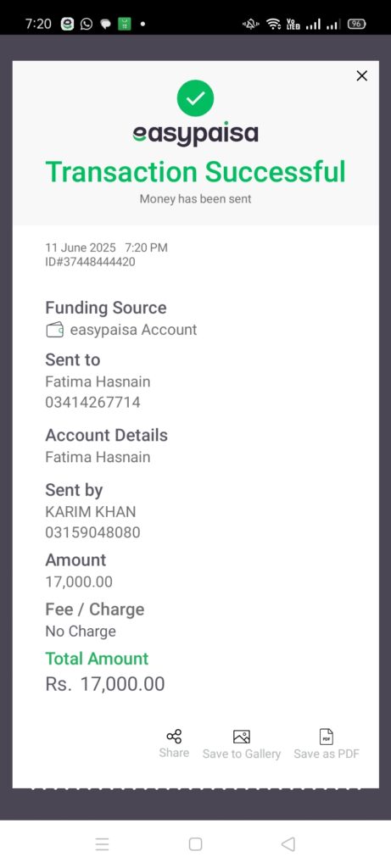Tap the easypaisa logo
391x868 pixels.
pyautogui.click(x=195, y=135)
